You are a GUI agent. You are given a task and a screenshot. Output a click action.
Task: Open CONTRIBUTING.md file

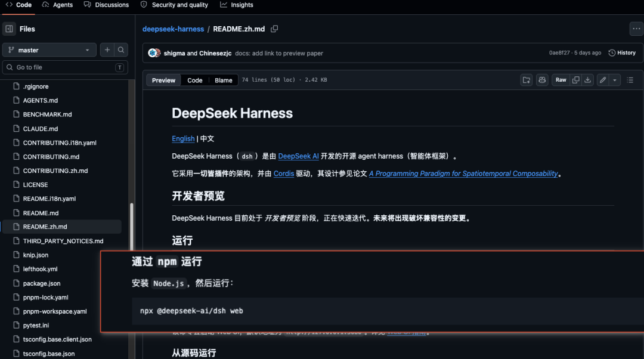click(x=51, y=156)
